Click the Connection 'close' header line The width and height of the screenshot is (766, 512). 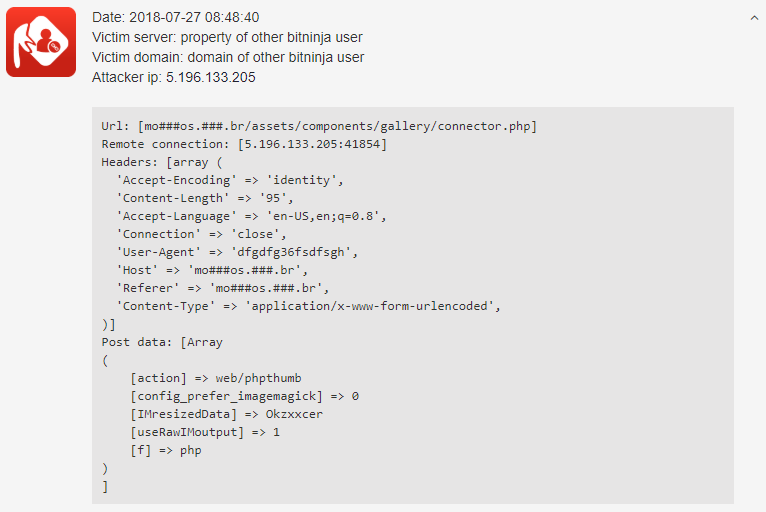pos(201,235)
